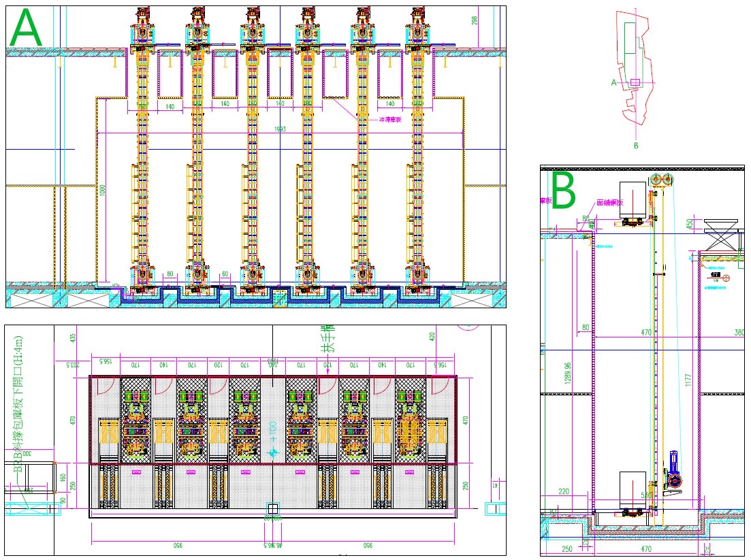
Task: Click the large green letter A label
Action: (x=27, y=29)
